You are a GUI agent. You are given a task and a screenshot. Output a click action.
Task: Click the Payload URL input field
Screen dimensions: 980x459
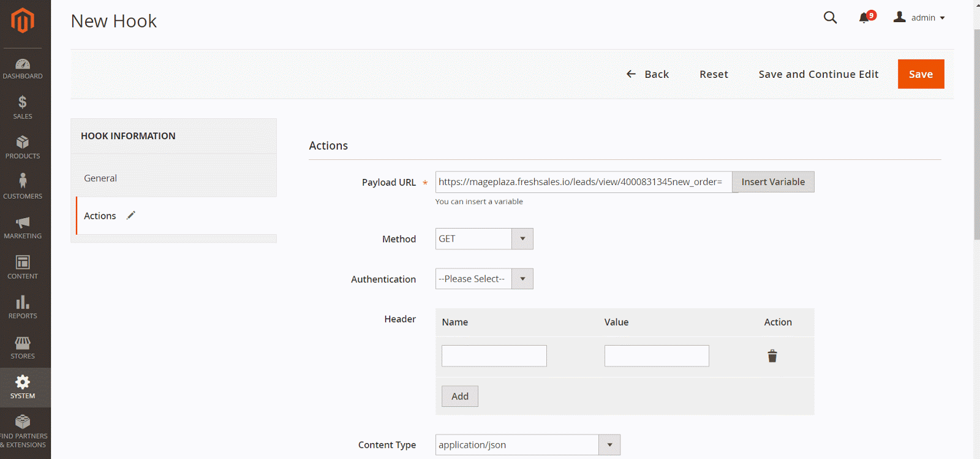click(x=583, y=182)
